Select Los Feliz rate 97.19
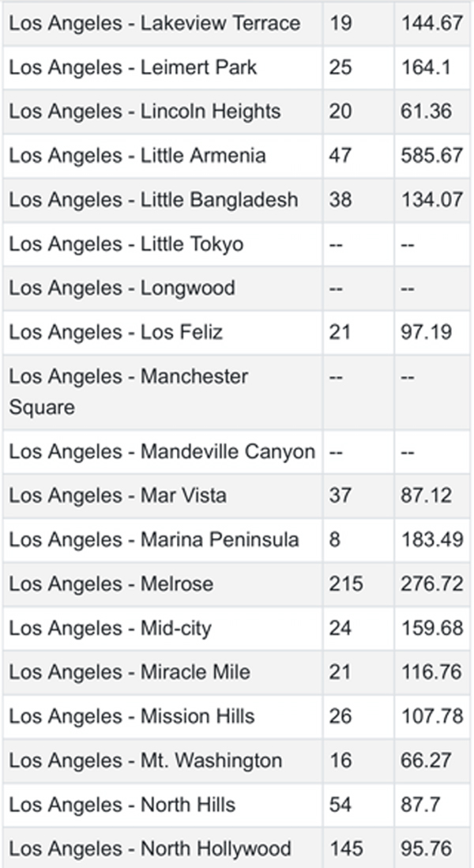Screen dimensions: 474x868 [x=426, y=332]
